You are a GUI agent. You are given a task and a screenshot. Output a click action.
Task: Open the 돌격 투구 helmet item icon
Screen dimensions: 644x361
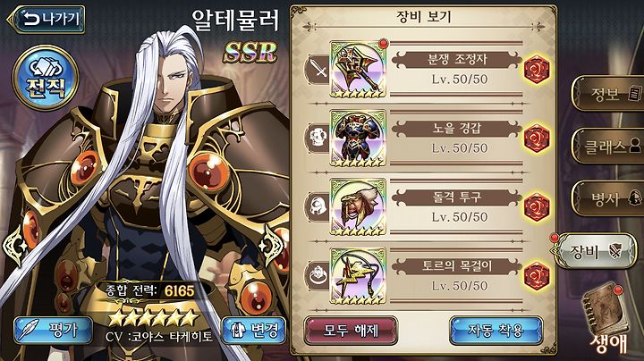coord(358,206)
